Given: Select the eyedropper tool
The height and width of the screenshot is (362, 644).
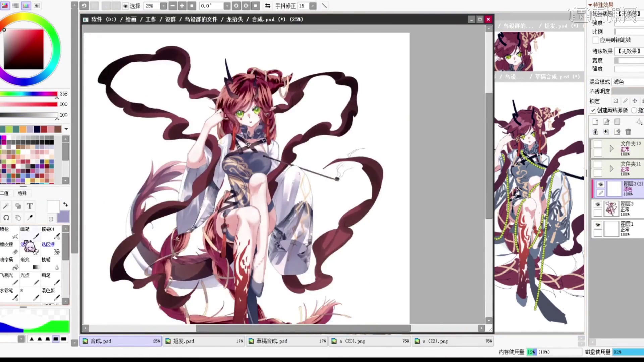Looking at the screenshot, I should click(x=30, y=218).
